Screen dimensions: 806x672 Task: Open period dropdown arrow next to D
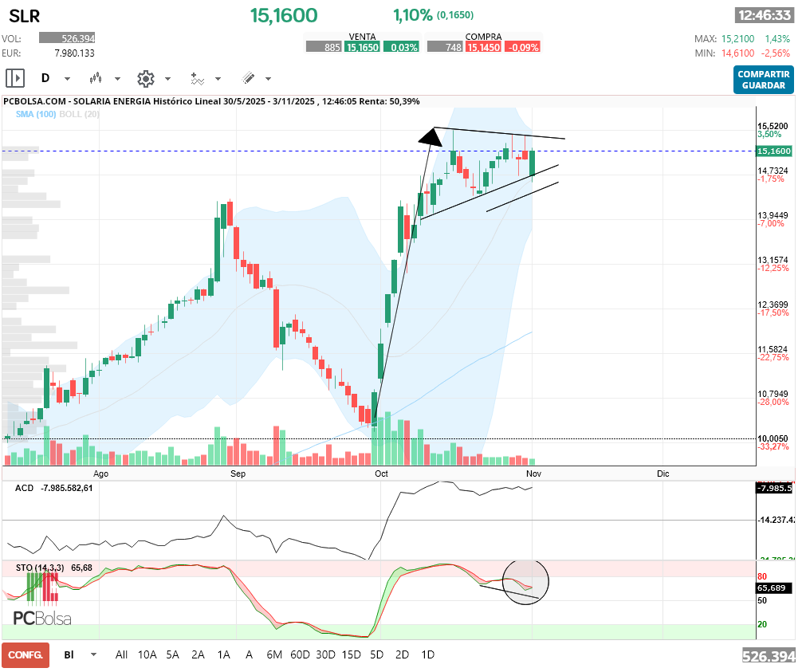coord(67,79)
